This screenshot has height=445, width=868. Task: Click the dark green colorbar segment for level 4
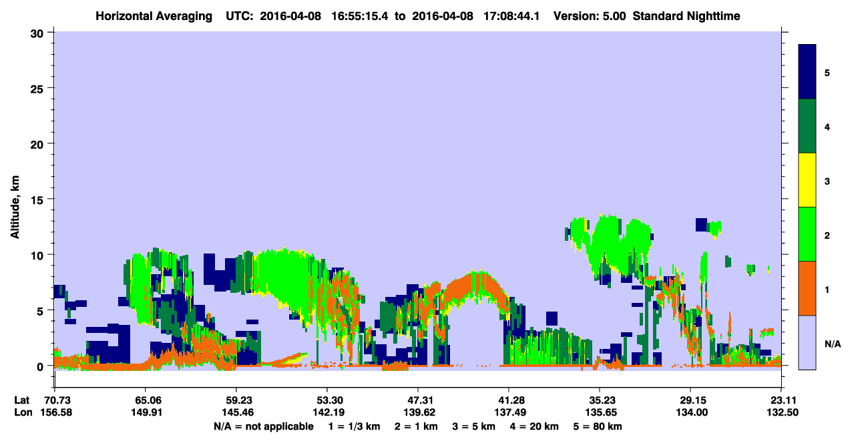807,126
